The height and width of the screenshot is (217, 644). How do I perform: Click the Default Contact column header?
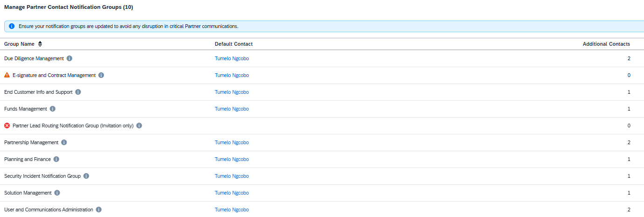tap(233, 44)
